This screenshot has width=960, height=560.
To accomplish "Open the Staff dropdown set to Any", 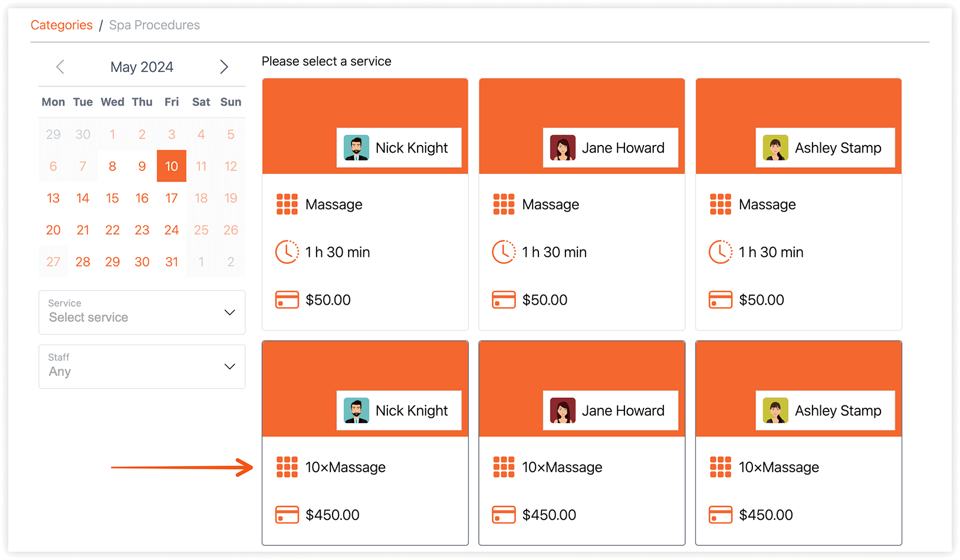I will tap(142, 367).
